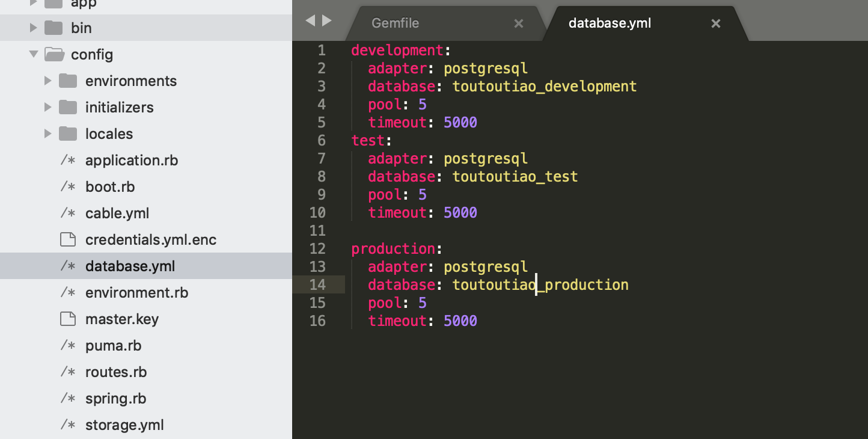The height and width of the screenshot is (439, 868).
Task: Click the pool value on line 4
Action: click(x=423, y=104)
